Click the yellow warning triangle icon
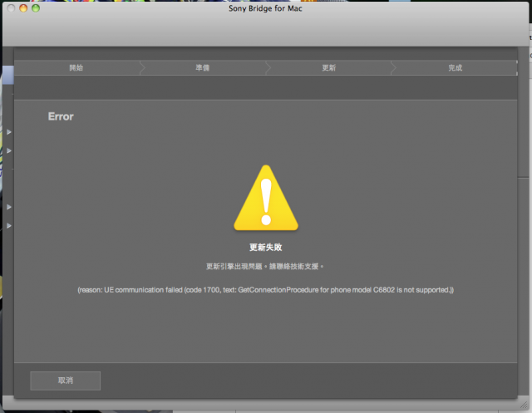The height and width of the screenshot is (413, 532). click(266, 198)
